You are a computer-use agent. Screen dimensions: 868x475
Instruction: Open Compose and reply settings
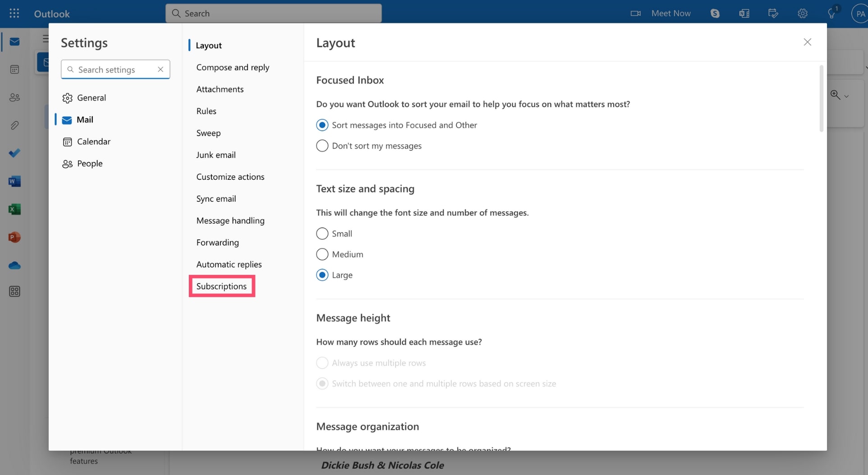tap(233, 67)
